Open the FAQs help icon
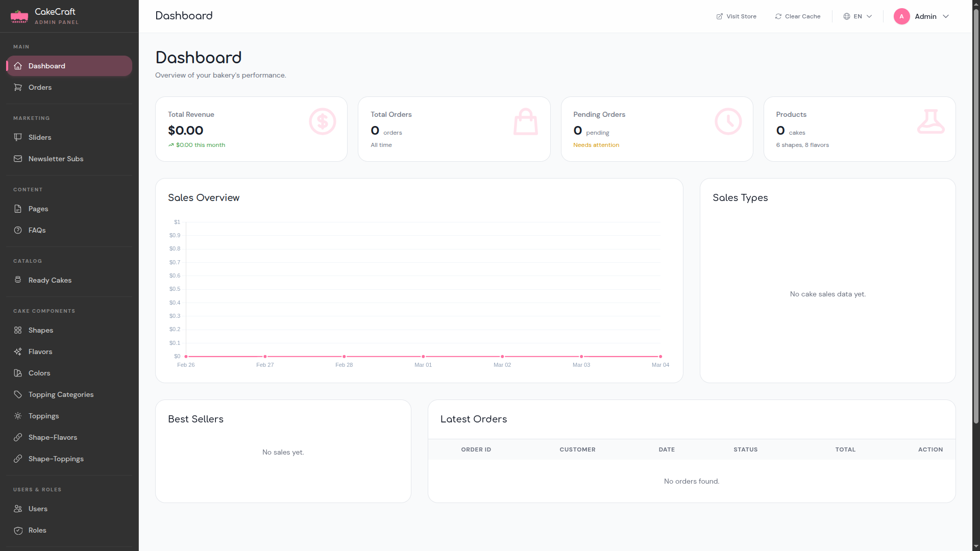This screenshot has width=980, height=551. point(18,230)
